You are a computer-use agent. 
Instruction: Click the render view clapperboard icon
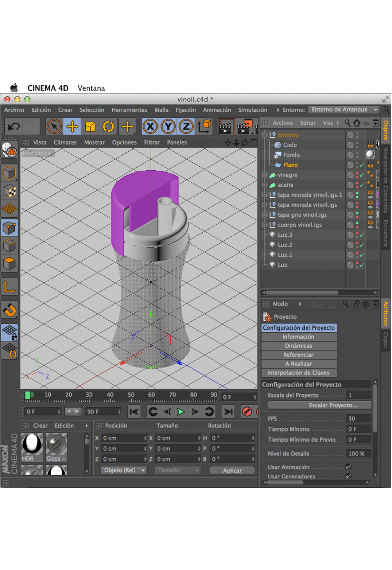coord(226,127)
